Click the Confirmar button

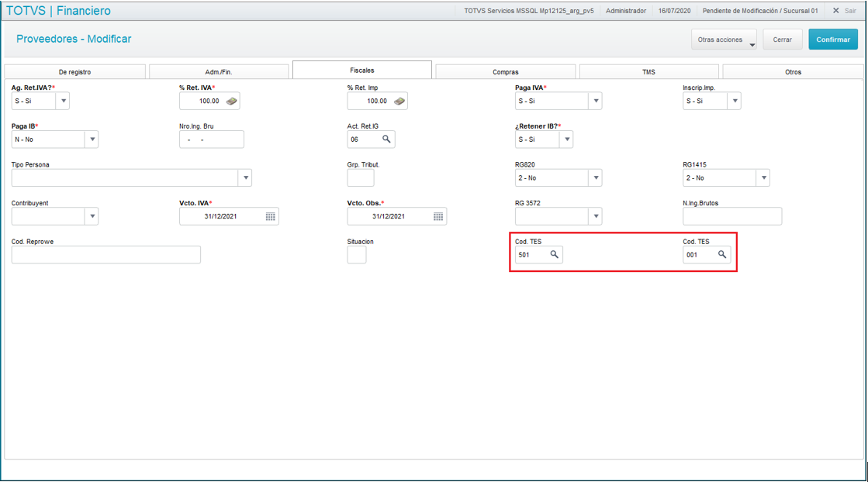pos(833,40)
